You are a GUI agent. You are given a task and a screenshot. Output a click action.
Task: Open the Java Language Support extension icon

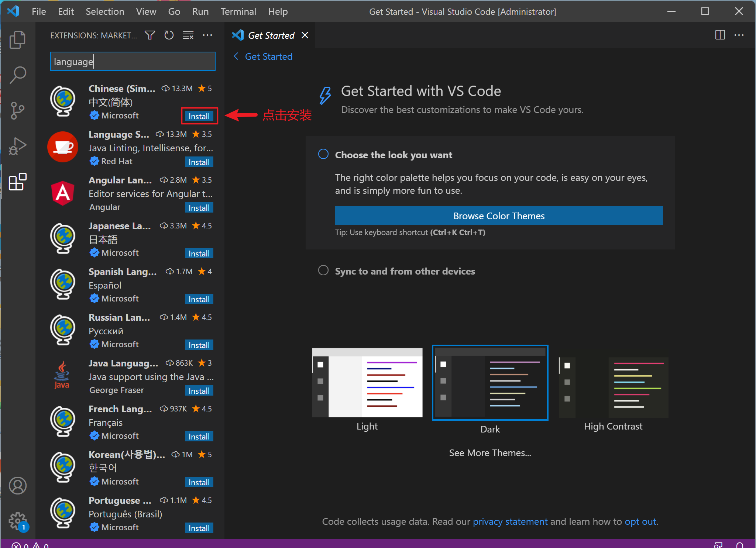pos(62,375)
